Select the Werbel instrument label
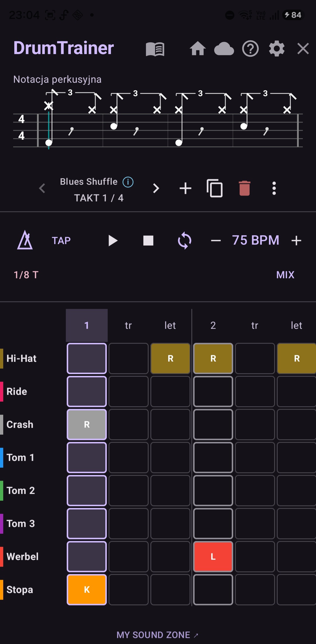 [x=23, y=557]
